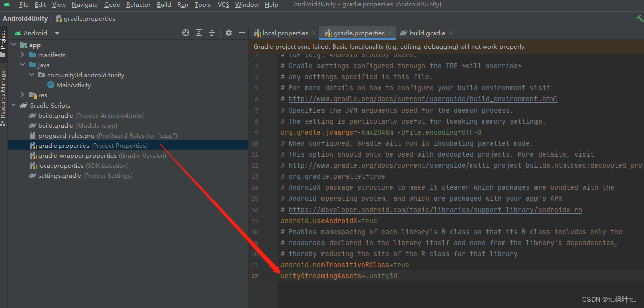Open the multi_project_builds.html link
Viewport: 644px width, 308px height.
point(466,165)
